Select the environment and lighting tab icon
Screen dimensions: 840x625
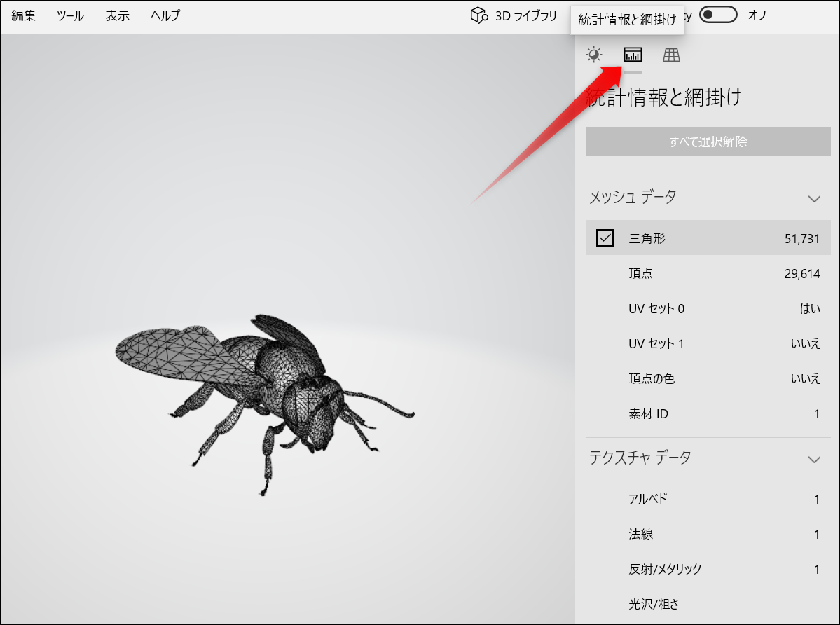tap(593, 55)
